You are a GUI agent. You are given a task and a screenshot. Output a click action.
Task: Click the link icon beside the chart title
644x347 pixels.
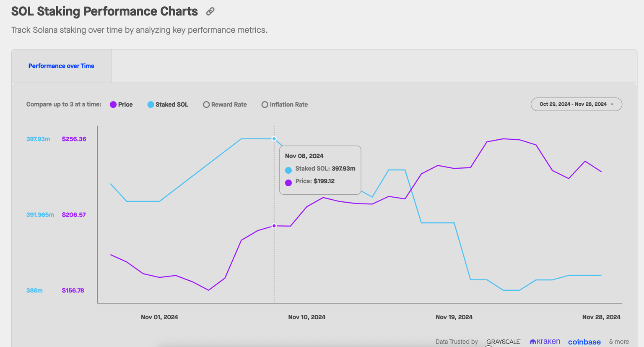tap(210, 12)
